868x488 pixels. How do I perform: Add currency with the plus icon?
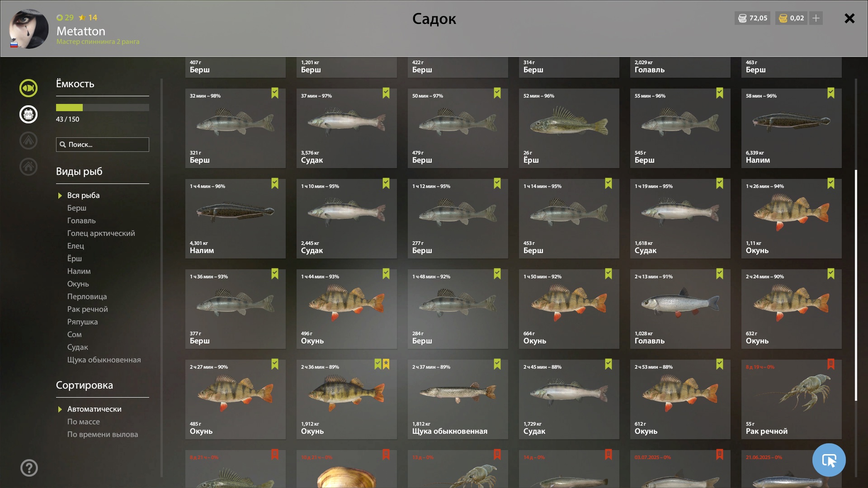pyautogui.click(x=816, y=18)
